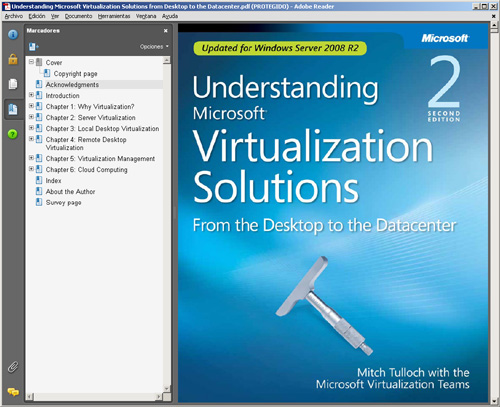The height and width of the screenshot is (407, 500).
Task: Click the green help icon
Action: click(x=13, y=134)
